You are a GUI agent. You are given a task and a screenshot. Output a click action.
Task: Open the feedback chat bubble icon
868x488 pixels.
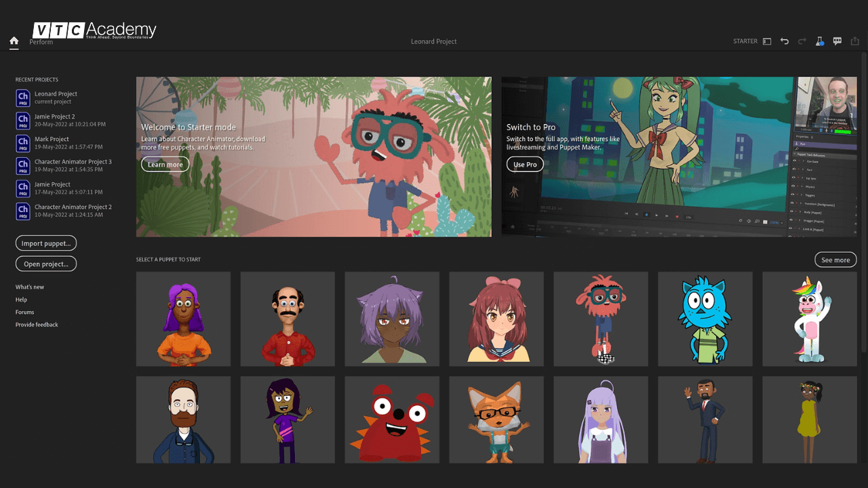pyautogui.click(x=837, y=41)
